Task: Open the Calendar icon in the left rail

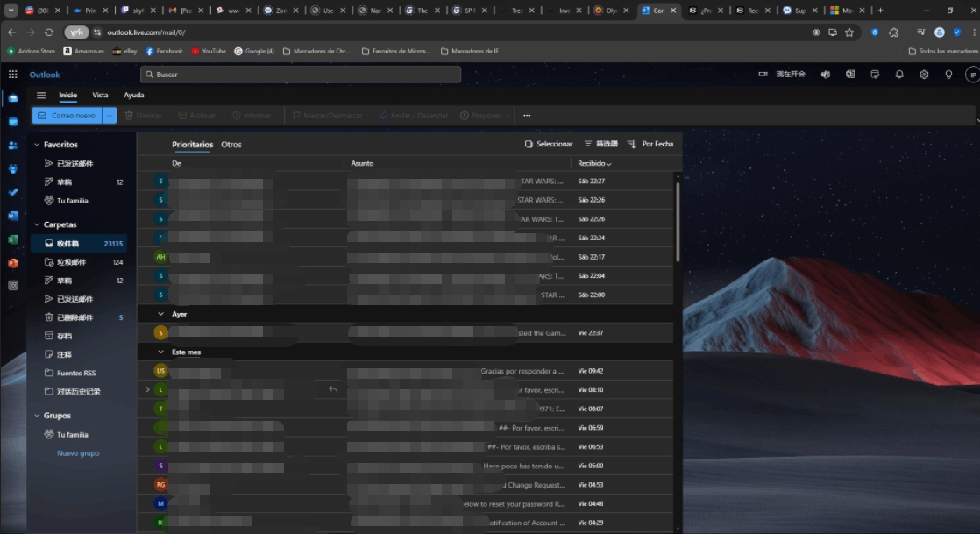Action: tap(13, 122)
